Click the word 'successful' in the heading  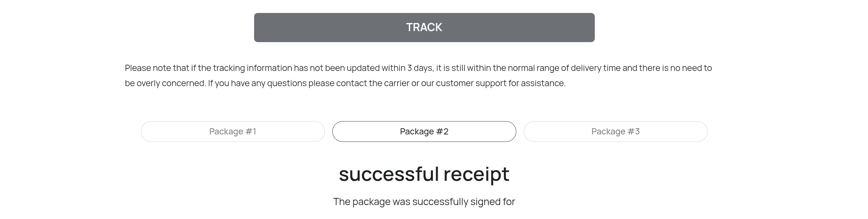click(x=389, y=174)
